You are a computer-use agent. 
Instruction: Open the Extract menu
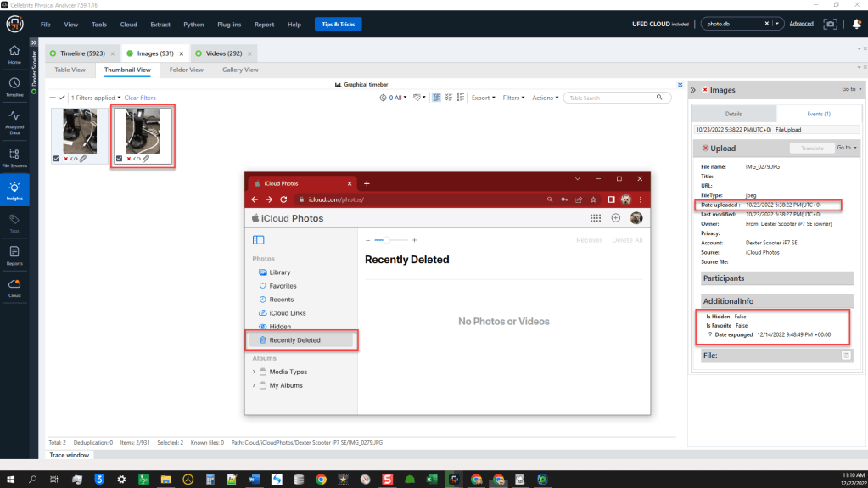(160, 25)
